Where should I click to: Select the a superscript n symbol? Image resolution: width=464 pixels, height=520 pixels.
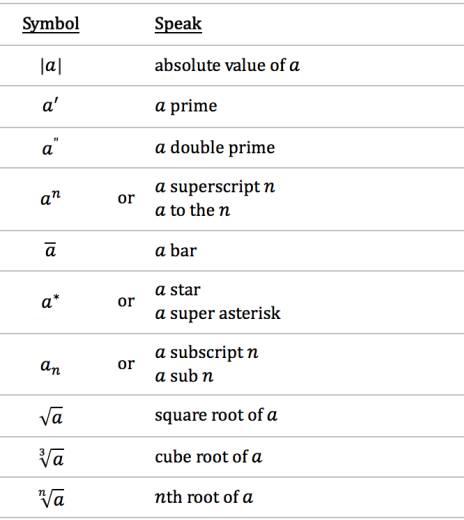pos(51,198)
